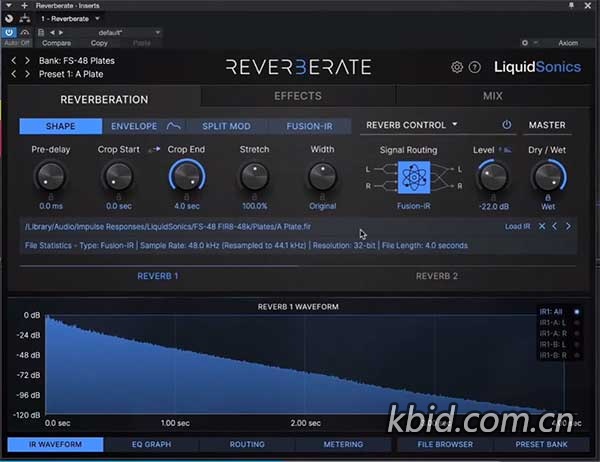Go to the previous bank arrow
The height and width of the screenshot is (462, 600).
point(14,60)
